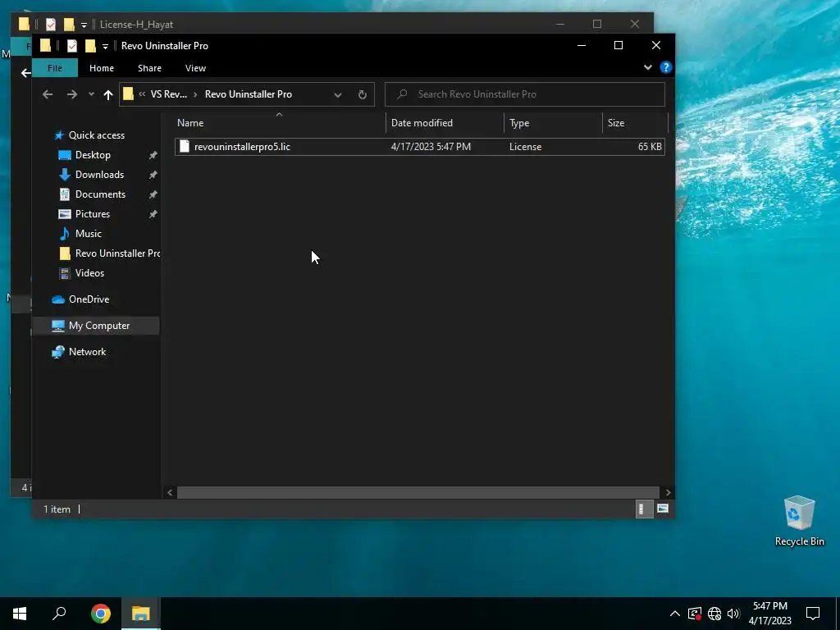The image size is (840, 630).
Task: Sort files by Date modified column
Action: pyautogui.click(x=445, y=123)
